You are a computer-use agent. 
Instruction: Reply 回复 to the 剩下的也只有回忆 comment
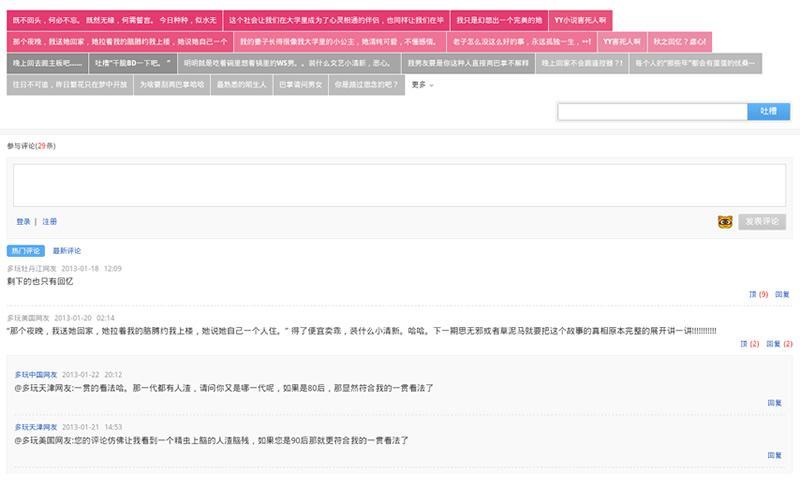[782, 294]
